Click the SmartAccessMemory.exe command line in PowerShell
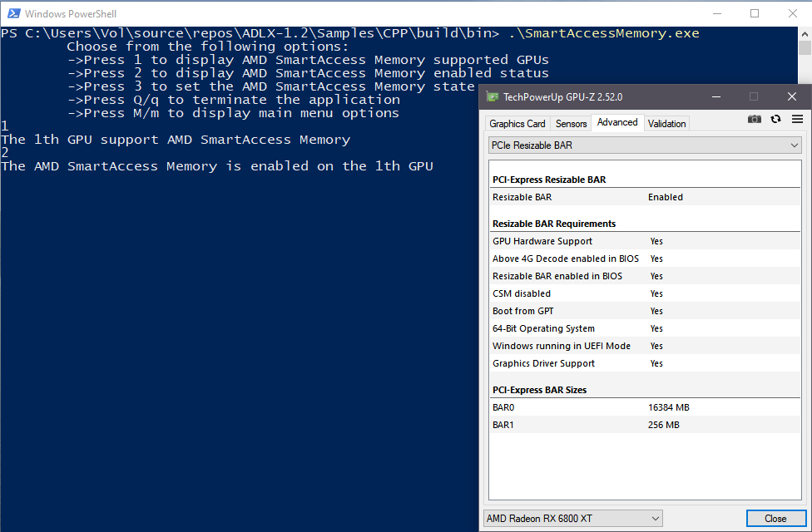Screen dimensions: 812x532 [350, 33]
